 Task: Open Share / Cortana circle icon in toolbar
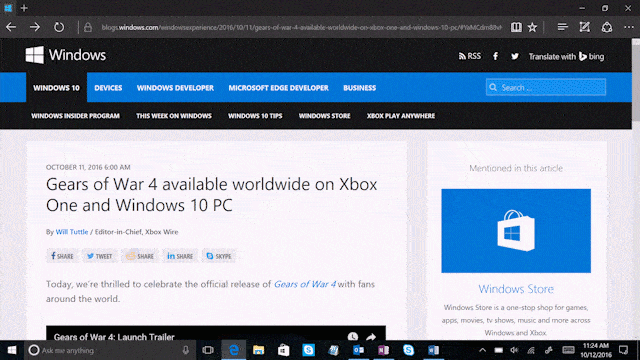pyautogui.click(x=607, y=27)
